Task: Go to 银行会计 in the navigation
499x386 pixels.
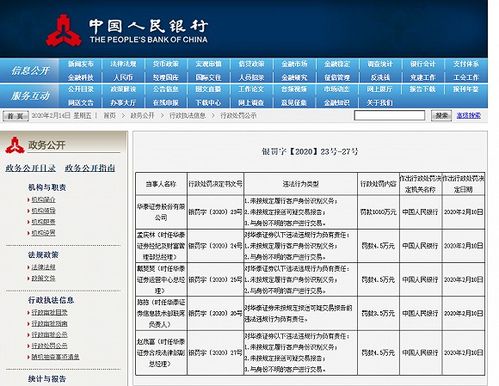Action: click(x=423, y=64)
